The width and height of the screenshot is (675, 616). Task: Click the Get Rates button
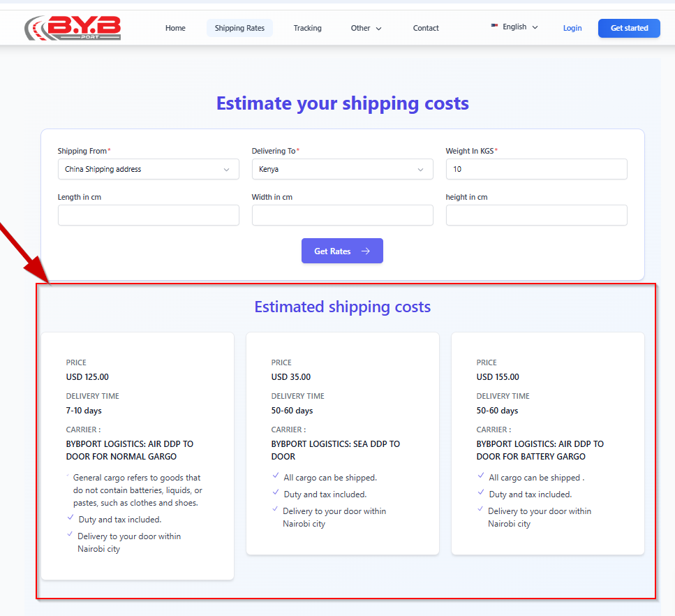tap(342, 251)
